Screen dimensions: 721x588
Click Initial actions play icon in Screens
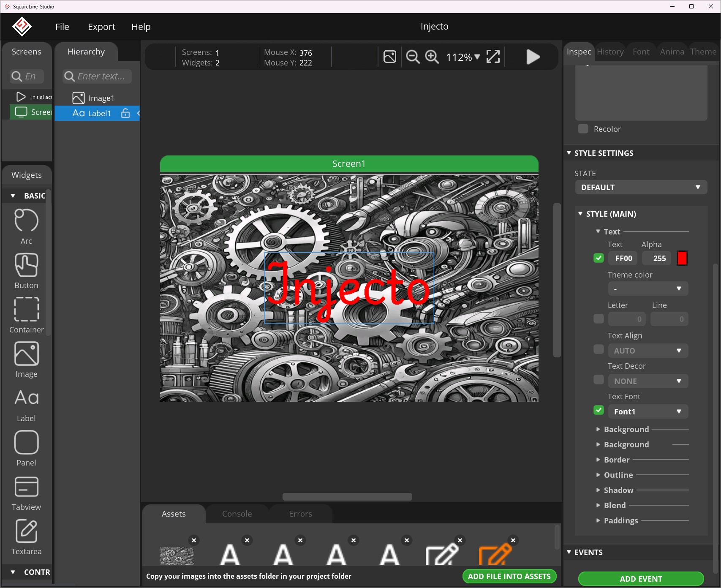[x=21, y=97]
